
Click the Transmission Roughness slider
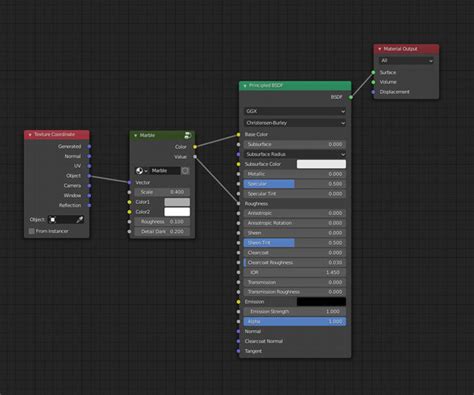pos(295,292)
